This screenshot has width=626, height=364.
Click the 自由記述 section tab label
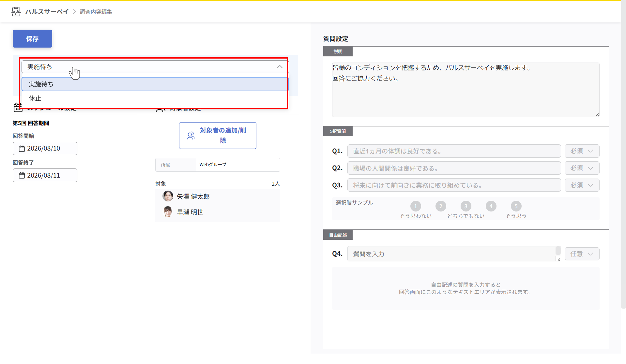[x=338, y=235]
